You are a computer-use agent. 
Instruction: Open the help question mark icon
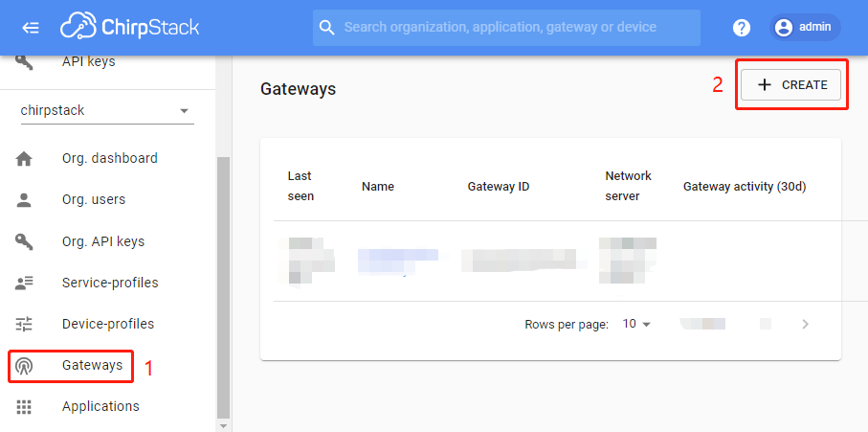742,27
